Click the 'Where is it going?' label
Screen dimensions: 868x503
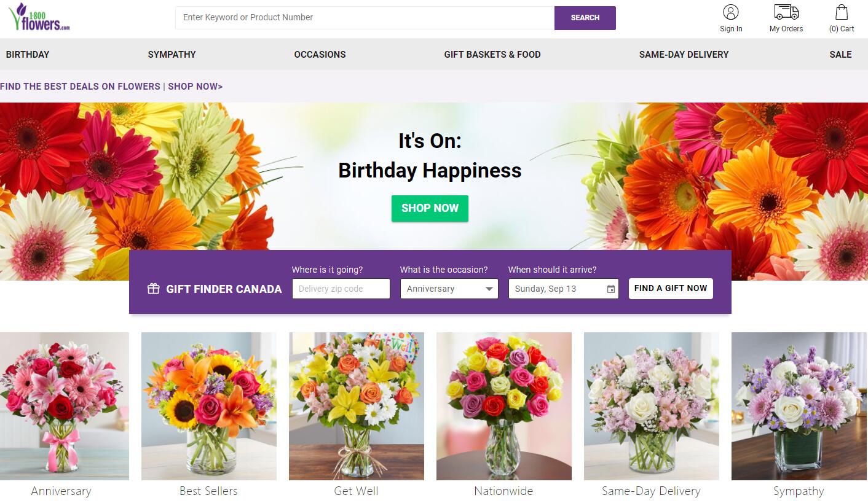click(x=327, y=270)
